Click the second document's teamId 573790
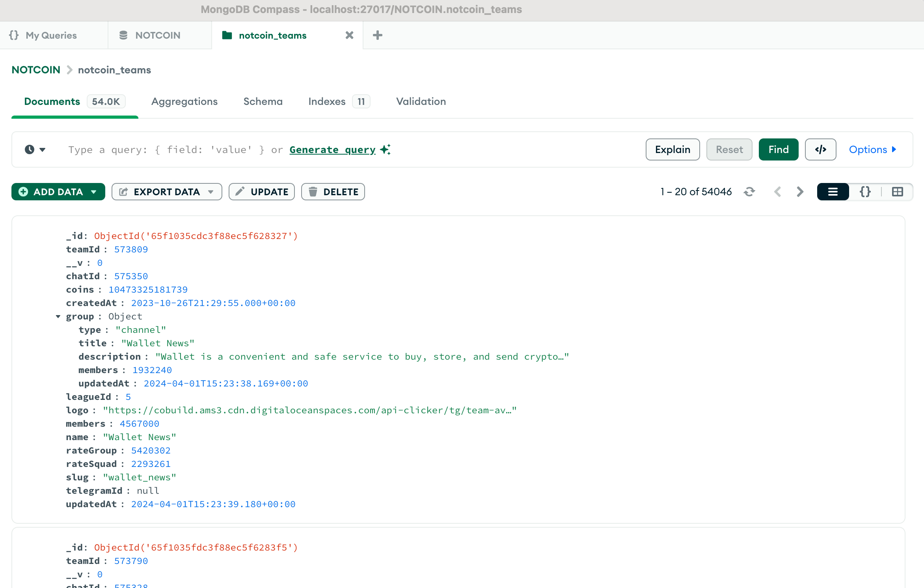This screenshot has height=588, width=924. click(x=131, y=561)
